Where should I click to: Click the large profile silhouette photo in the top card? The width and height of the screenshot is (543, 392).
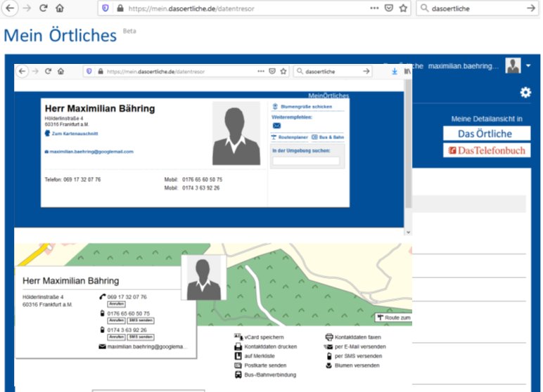(236, 133)
